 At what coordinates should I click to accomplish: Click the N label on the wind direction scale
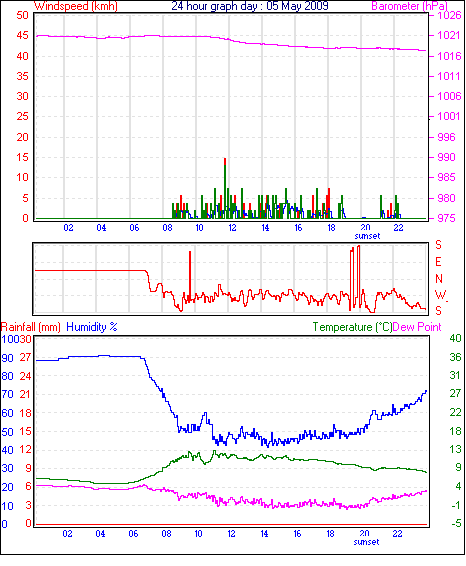coord(439,279)
